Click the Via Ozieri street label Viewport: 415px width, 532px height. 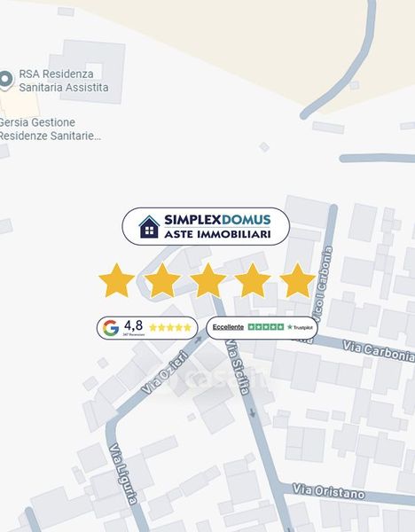[x=164, y=372]
